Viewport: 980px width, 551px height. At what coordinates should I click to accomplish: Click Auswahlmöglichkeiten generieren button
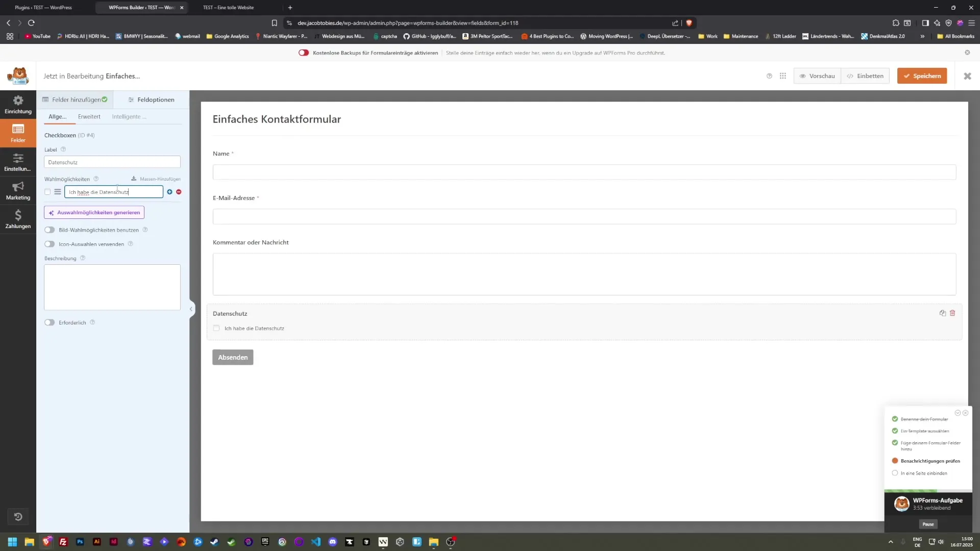(x=94, y=212)
